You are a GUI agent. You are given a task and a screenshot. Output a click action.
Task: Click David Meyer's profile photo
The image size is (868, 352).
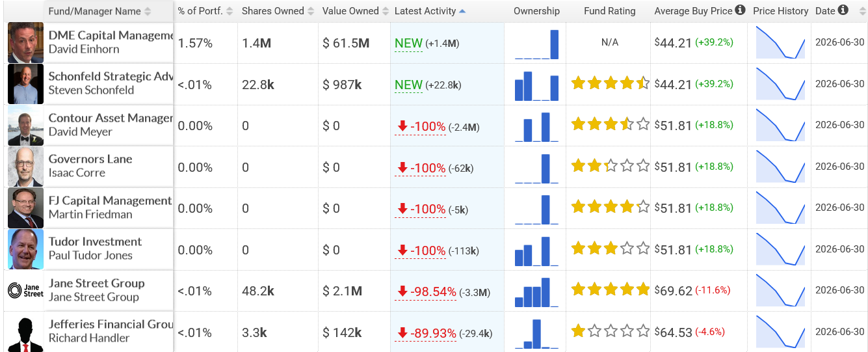click(25, 125)
